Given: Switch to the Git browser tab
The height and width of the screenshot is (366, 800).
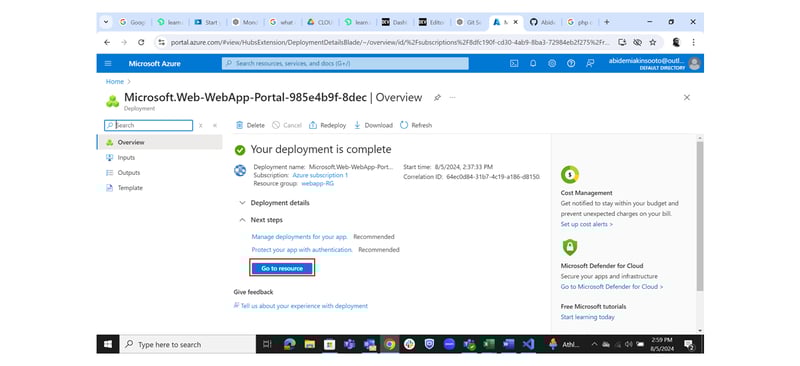Looking at the screenshot, I should 468,22.
